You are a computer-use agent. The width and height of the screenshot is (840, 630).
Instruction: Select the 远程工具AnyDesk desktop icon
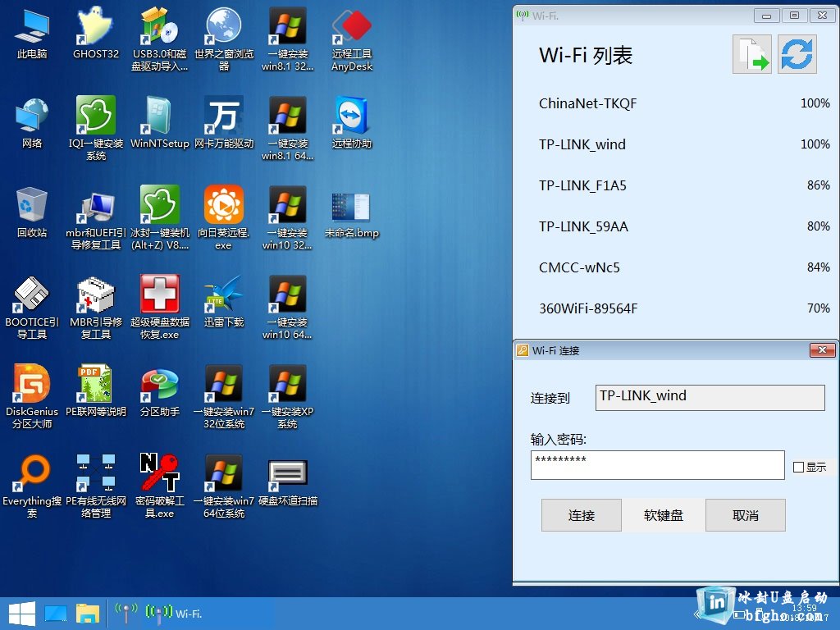click(352, 39)
